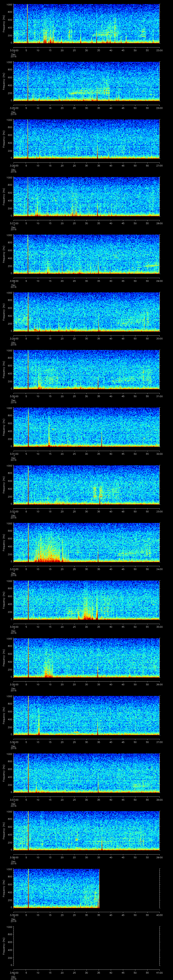Click the "41:00" end time label
Image resolution: width=173 pixels, height=980 pixels.
159,972
